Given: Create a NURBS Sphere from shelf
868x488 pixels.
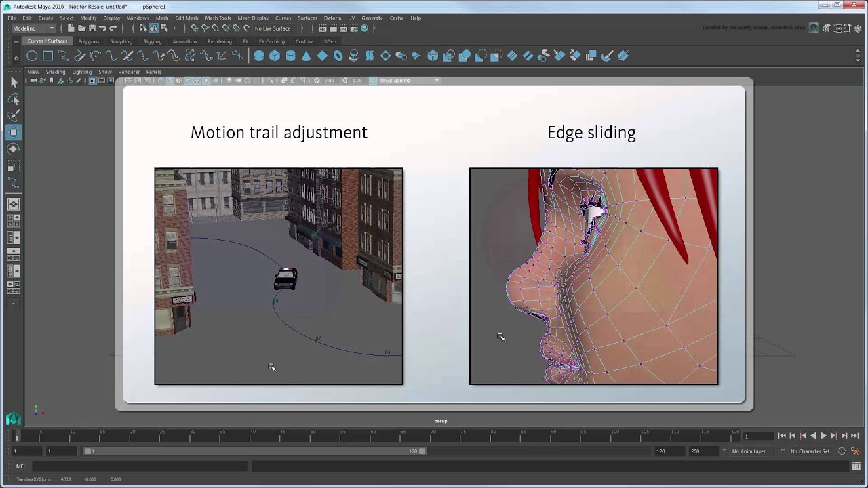Looking at the screenshot, I should pyautogui.click(x=259, y=56).
